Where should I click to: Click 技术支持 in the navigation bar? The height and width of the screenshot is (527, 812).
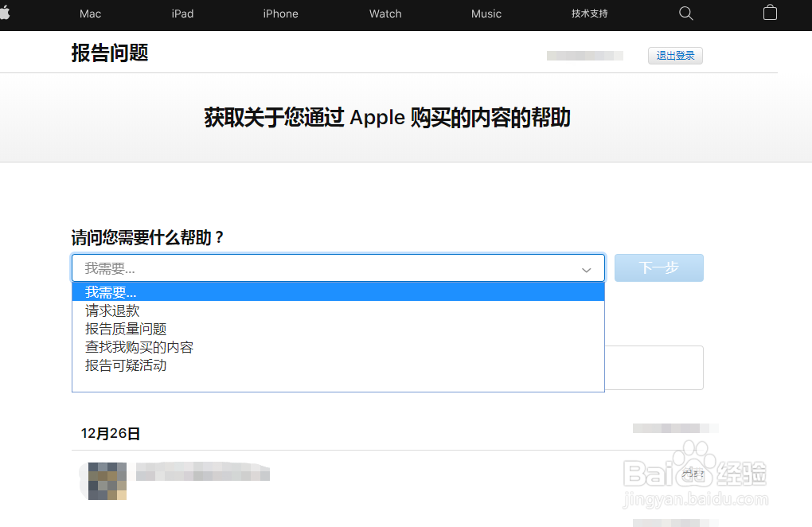tap(589, 14)
